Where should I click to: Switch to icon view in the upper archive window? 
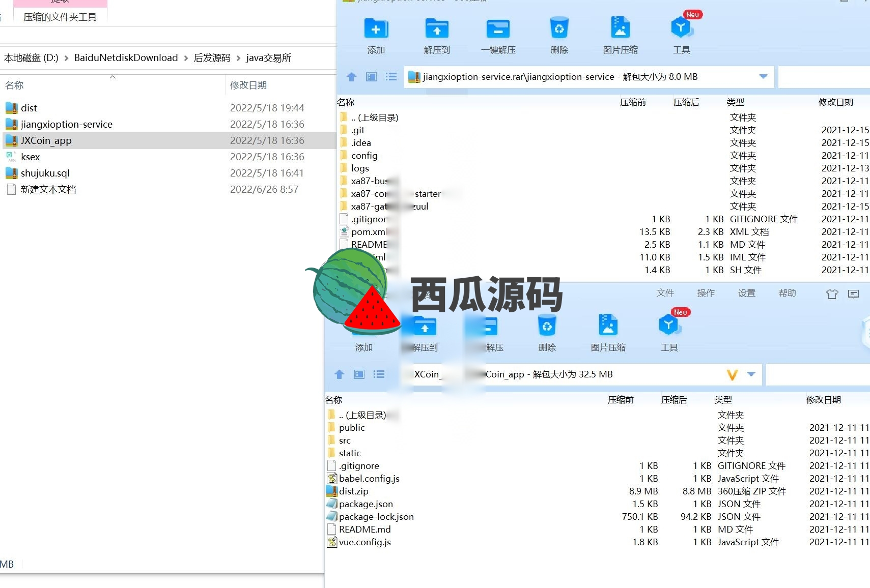(x=371, y=77)
